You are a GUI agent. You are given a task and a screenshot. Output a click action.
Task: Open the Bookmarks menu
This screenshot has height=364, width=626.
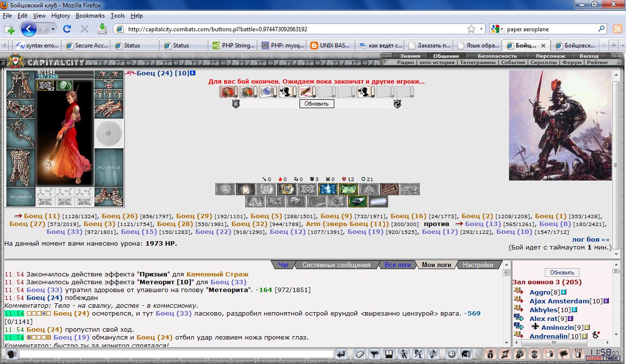point(90,16)
